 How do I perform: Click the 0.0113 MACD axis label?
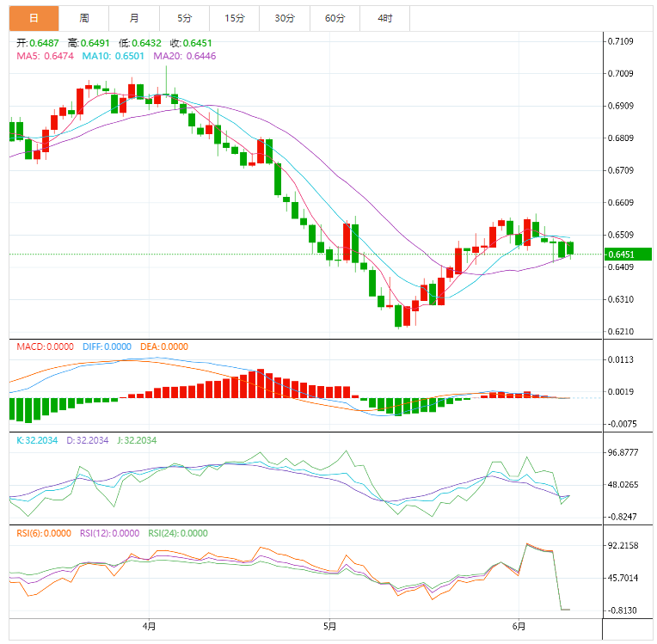(621, 359)
